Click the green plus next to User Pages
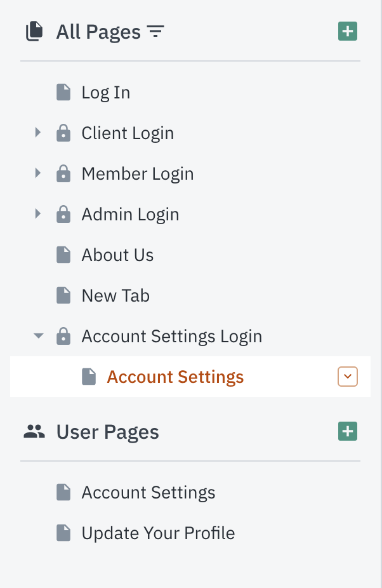Screen dimensions: 382x588 click(x=348, y=431)
